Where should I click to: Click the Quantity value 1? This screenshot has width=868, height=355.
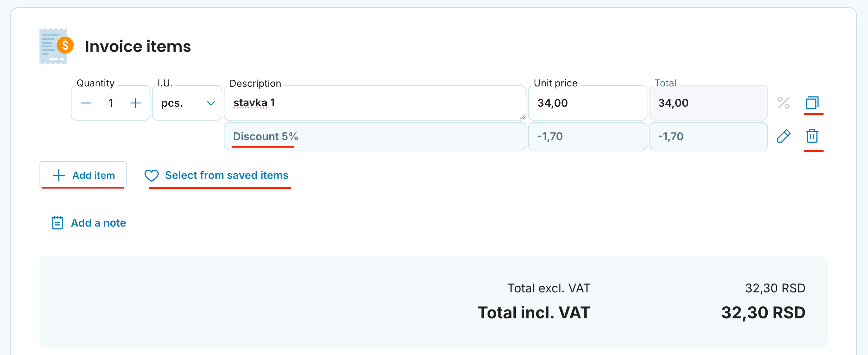(111, 103)
